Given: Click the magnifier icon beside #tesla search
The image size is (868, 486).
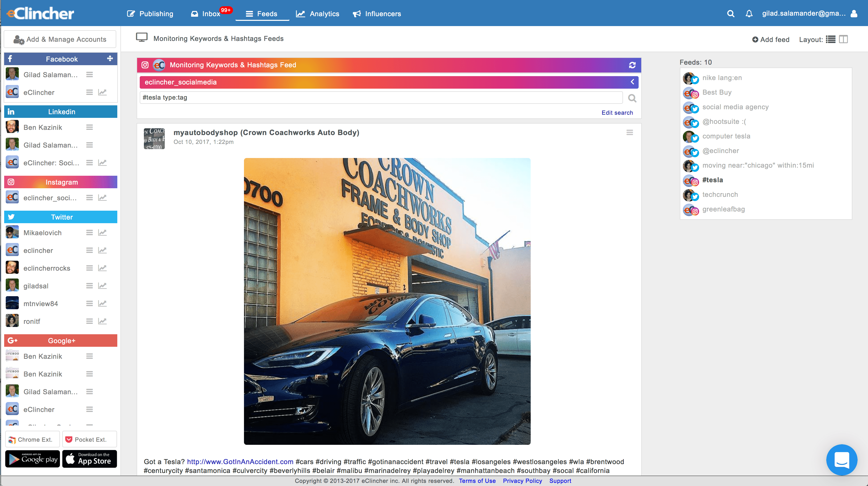Looking at the screenshot, I should (x=632, y=98).
